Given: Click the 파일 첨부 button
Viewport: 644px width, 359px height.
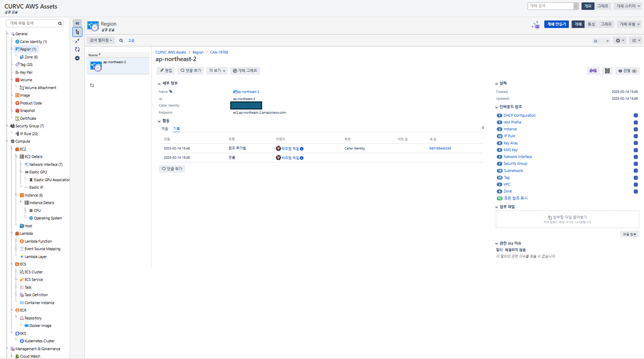Looking at the screenshot, I should 630,234.
